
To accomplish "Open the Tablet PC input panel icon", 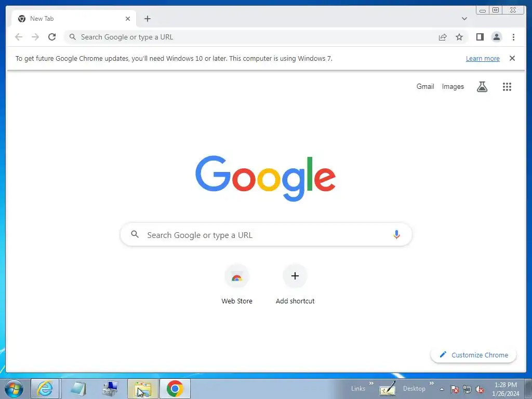I will click(x=388, y=389).
